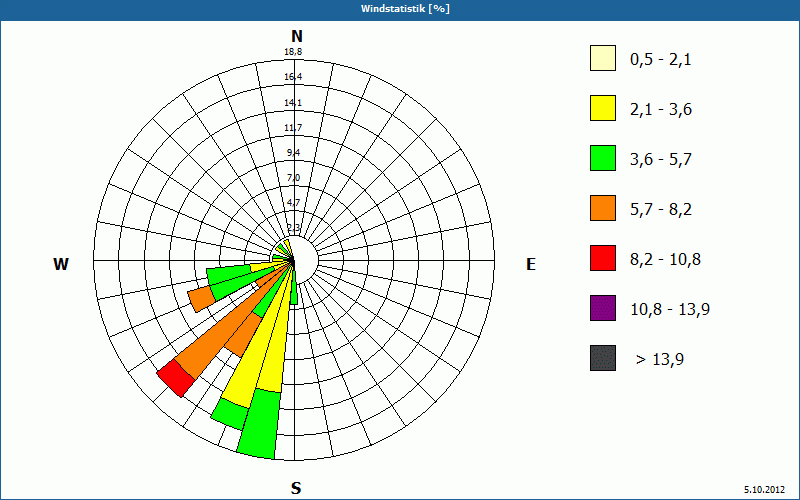
Task: Click the E compass label
Action: pos(531,264)
